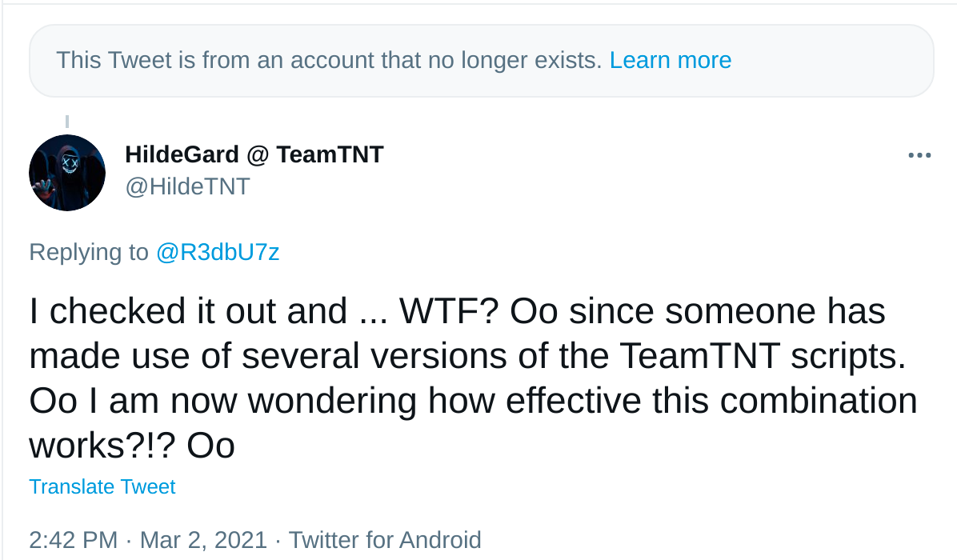Click "Translate Tweet"
The height and width of the screenshot is (560, 957).
click(x=102, y=486)
